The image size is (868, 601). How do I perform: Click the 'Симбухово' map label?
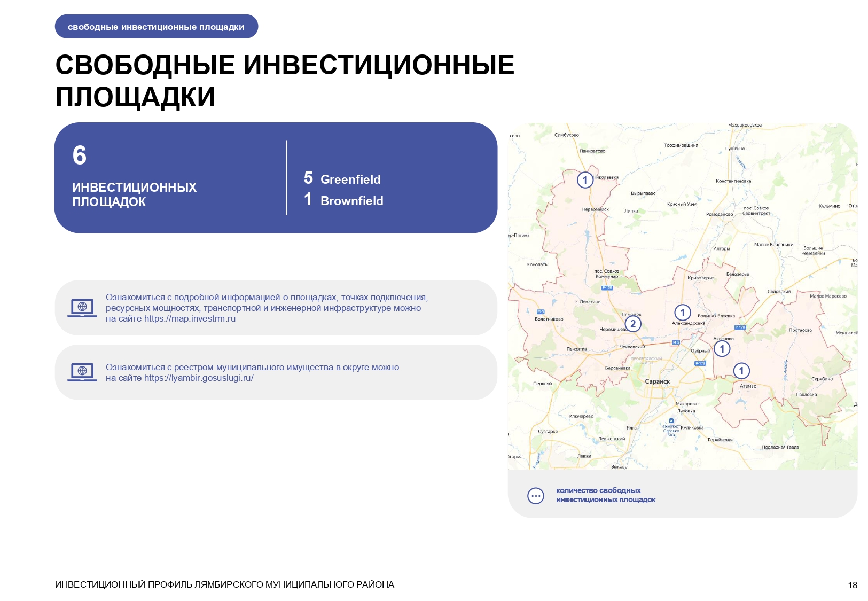tap(567, 135)
